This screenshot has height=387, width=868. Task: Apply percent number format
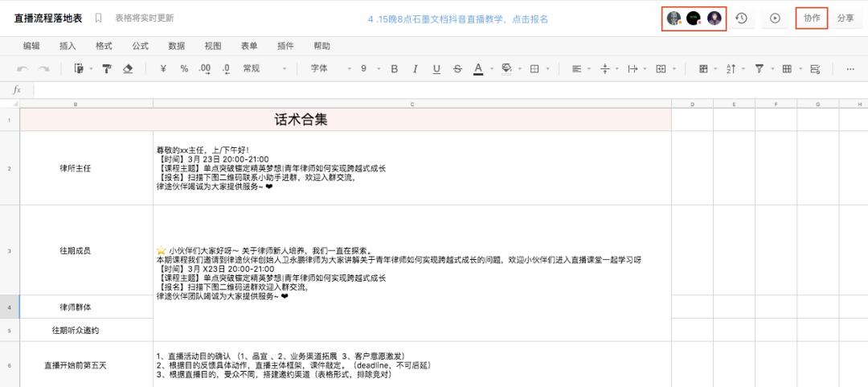(184, 68)
